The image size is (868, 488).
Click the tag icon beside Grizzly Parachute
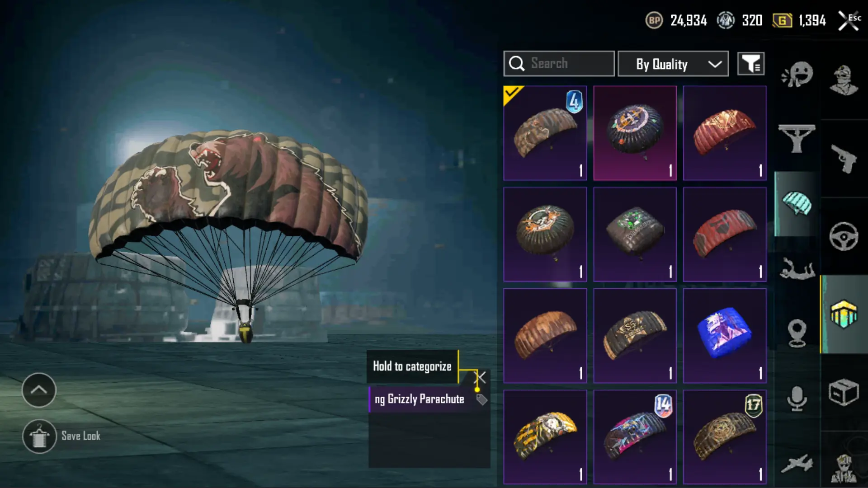pyautogui.click(x=481, y=399)
